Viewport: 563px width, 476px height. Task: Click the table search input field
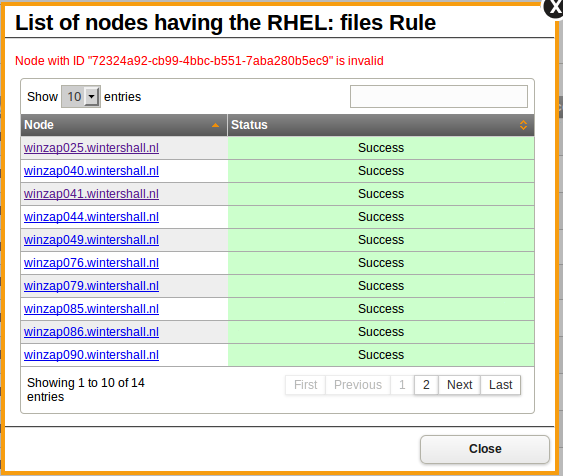pyautogui.click(x=439, y=96)
